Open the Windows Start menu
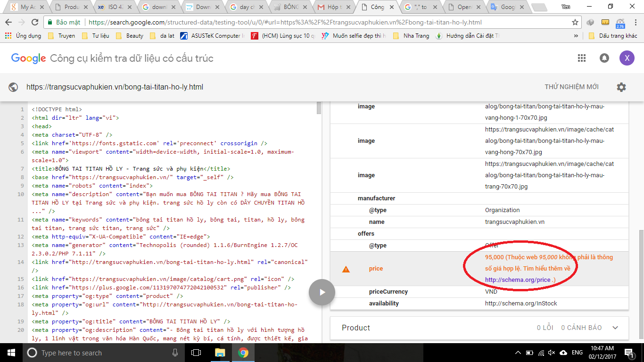The width and height of the screenshot is (644, 362). point(11,353)
